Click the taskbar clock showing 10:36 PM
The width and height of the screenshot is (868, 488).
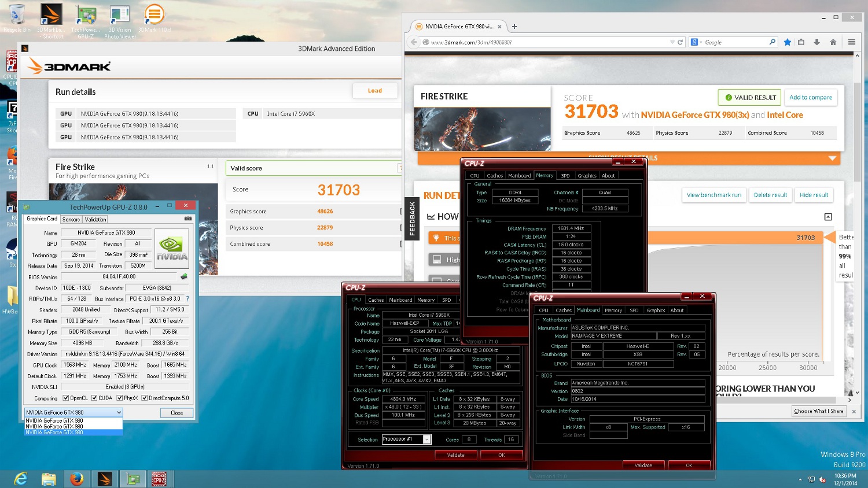[845, 479]
